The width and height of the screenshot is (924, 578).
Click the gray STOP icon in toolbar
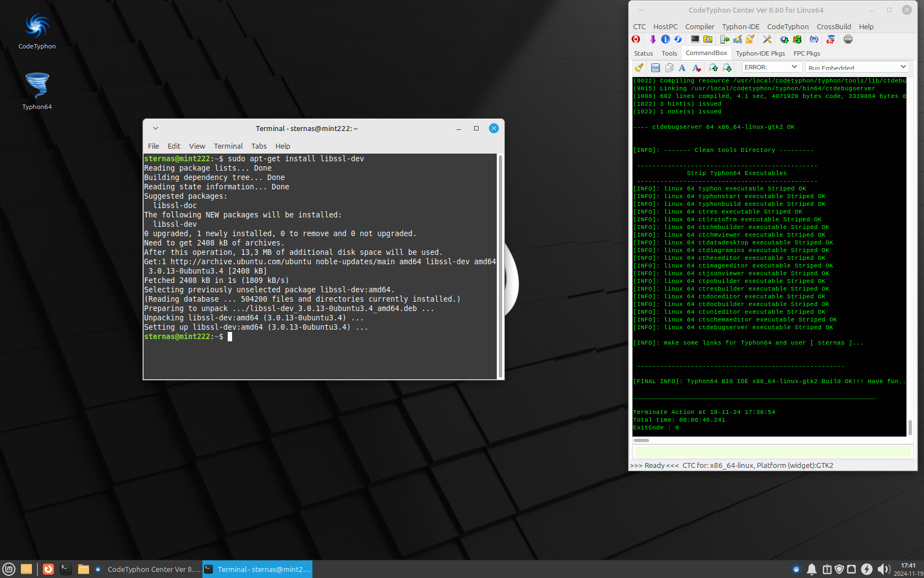tap(848, 39)
